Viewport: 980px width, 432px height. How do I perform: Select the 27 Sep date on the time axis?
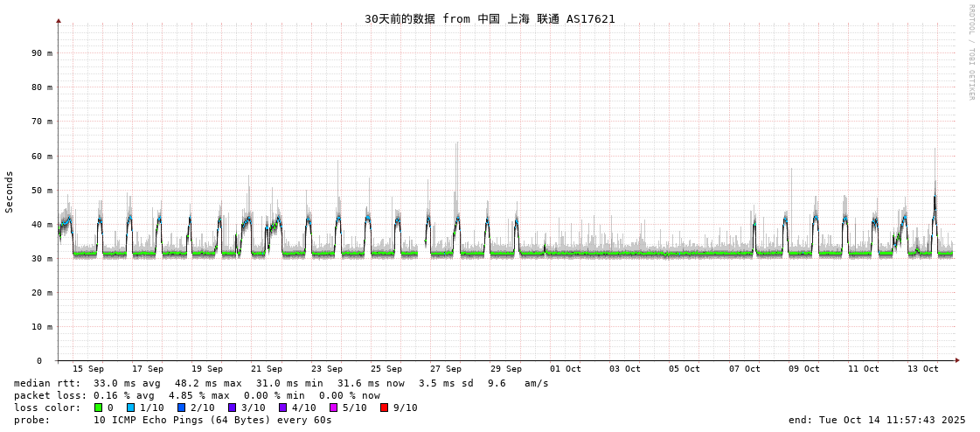pyautogui.click(x=446, y=369)
